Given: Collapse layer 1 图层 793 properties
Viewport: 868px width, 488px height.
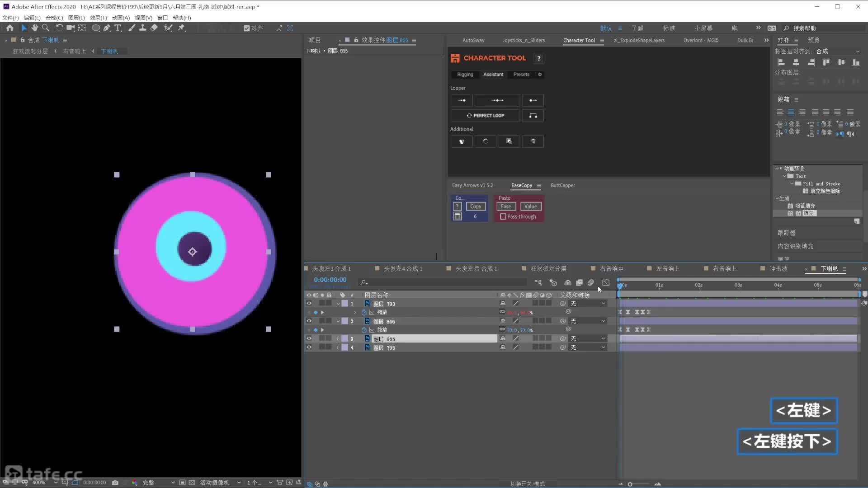Looking at the screenshot, I should pyautogui.click(x=338, y=304).
